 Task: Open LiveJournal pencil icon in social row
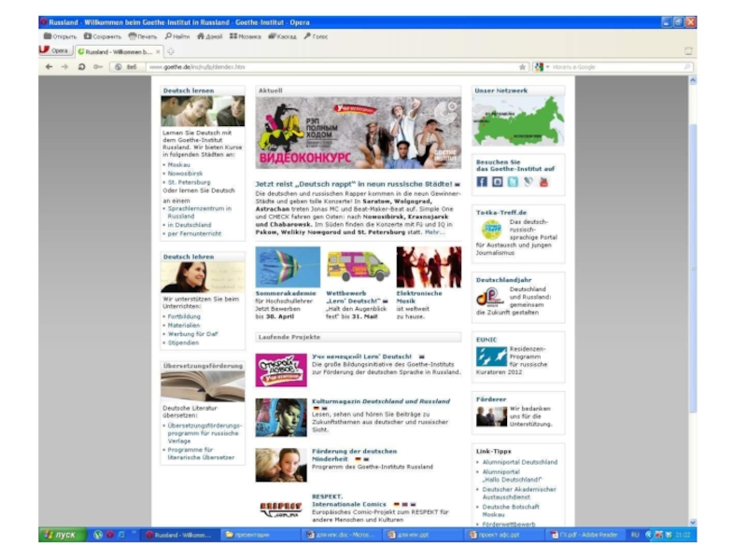(528, 182)
